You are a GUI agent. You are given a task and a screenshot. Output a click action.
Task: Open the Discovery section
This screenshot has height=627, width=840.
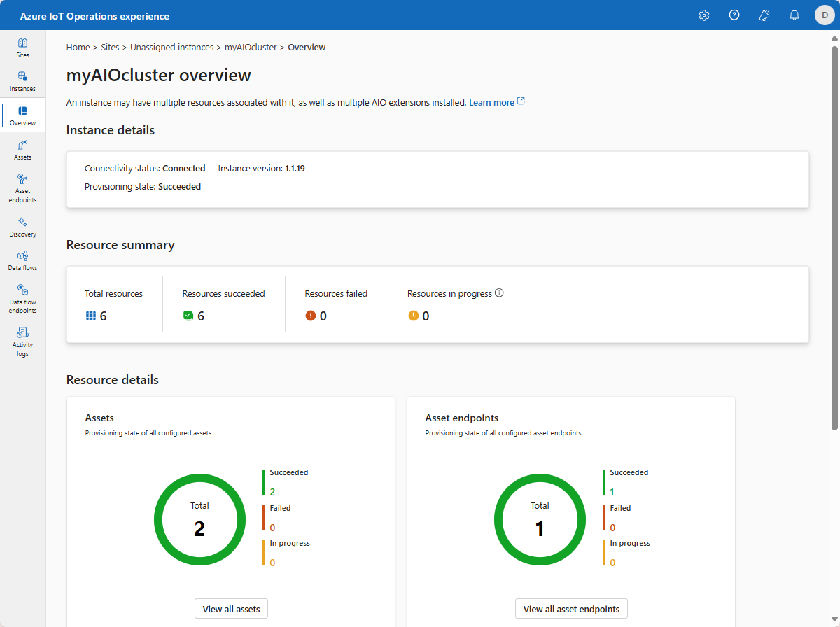click(x=22, y=227)
